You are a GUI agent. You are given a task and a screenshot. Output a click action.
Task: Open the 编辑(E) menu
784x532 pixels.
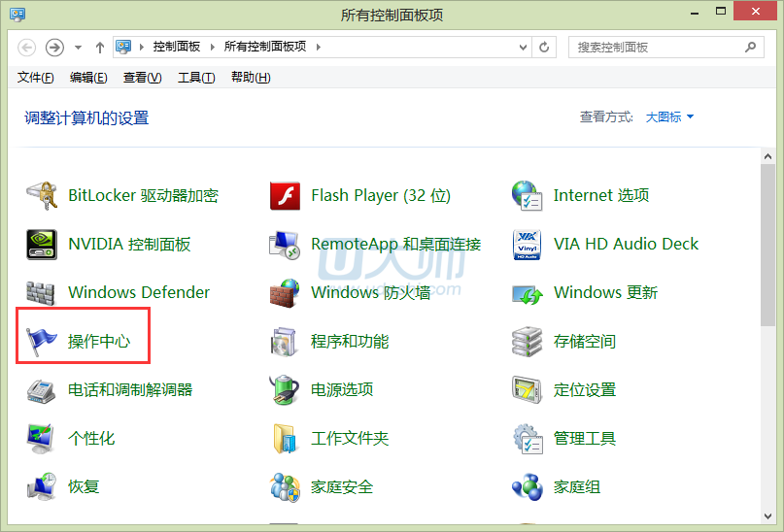point(88,78)
